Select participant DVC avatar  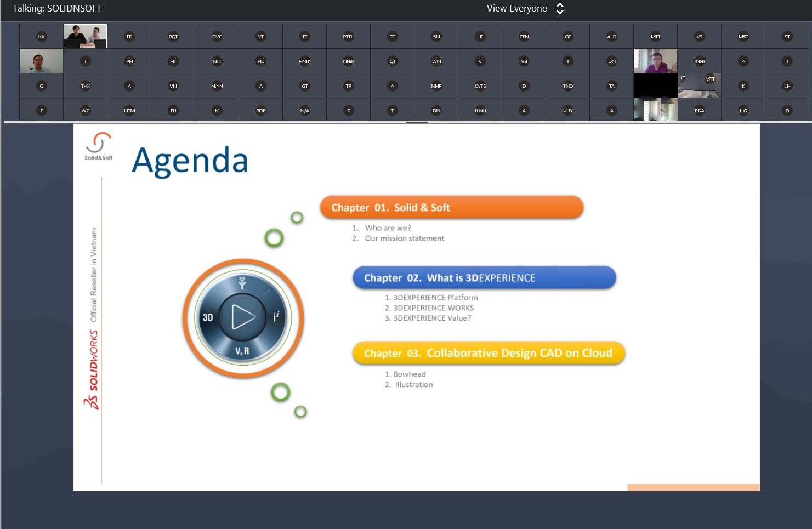[x=217, y=37]
